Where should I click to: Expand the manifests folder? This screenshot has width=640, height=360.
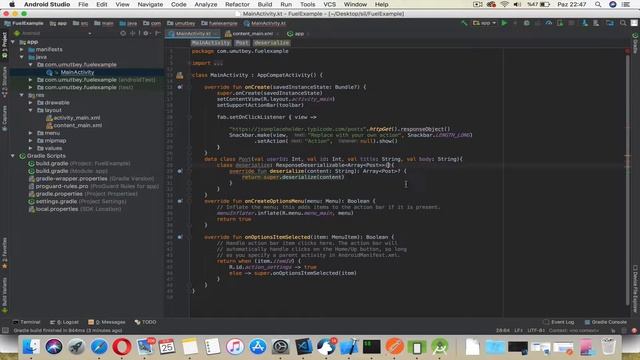click(22, 49)
